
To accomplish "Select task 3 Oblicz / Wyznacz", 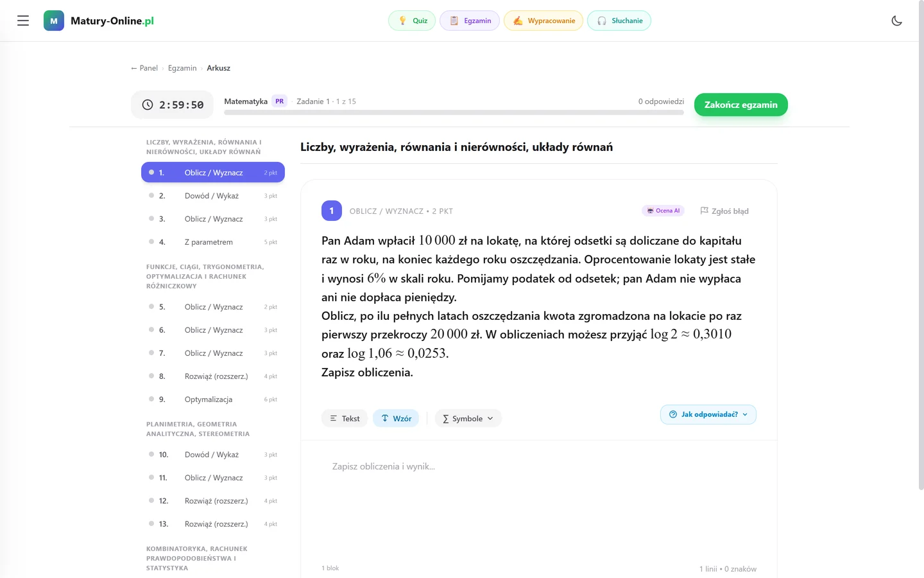I will click(213, 219).
